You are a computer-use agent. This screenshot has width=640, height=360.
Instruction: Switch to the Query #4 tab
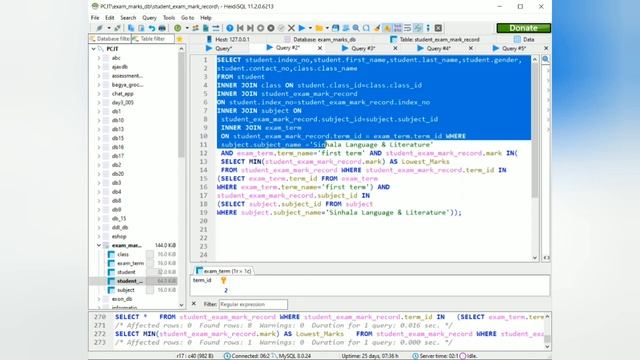[x=439, y=48]
